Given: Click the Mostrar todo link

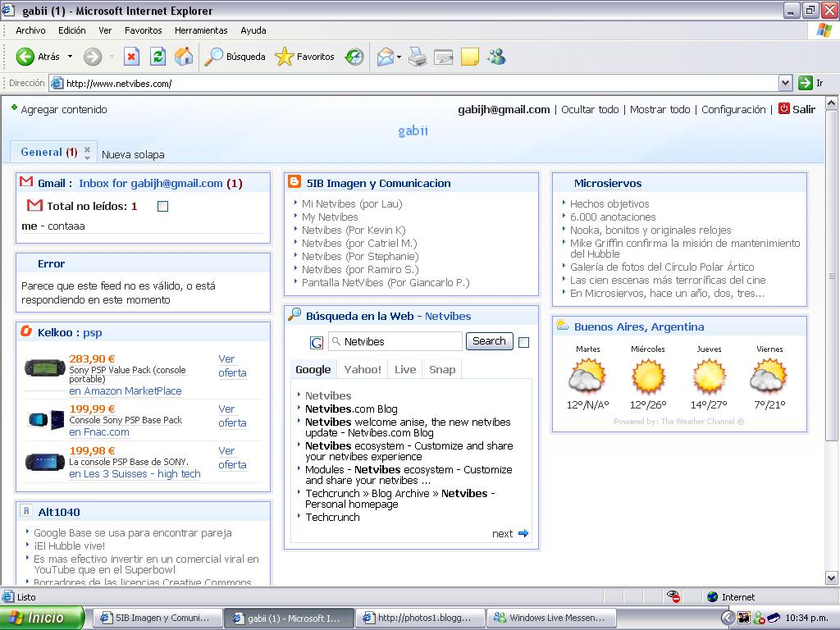Looking at the screenshot, I should coord(660,109).
